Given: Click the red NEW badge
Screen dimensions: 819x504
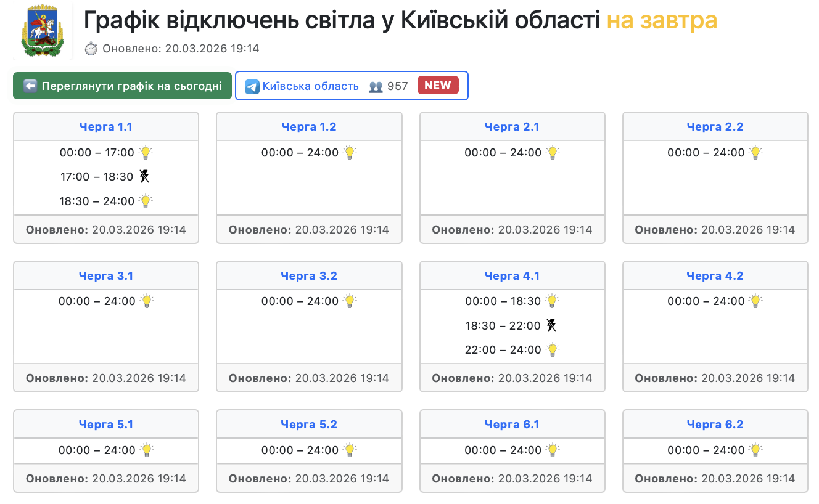Looking at the screenshot, I should 438,86.
